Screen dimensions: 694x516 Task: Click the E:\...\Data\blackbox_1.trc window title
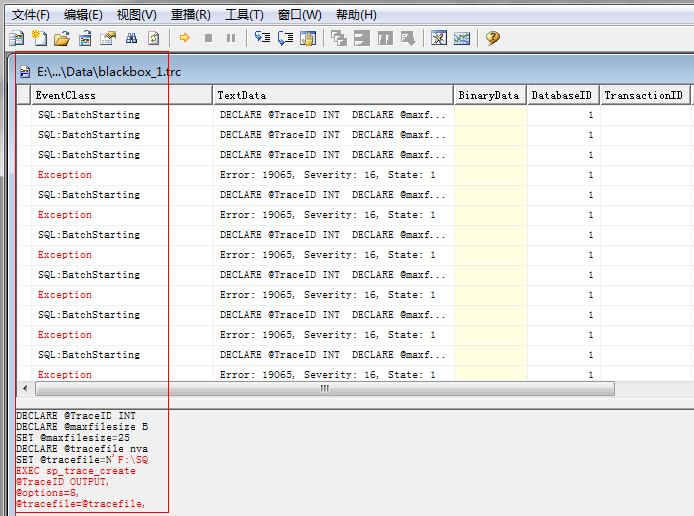pyautogui.click(x=109, y=72)
